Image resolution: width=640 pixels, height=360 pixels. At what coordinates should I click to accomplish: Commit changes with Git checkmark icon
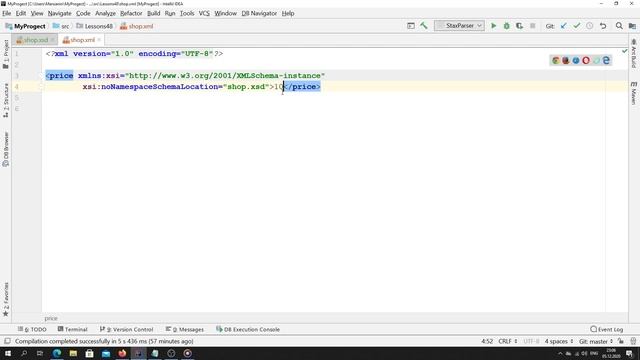577,26
